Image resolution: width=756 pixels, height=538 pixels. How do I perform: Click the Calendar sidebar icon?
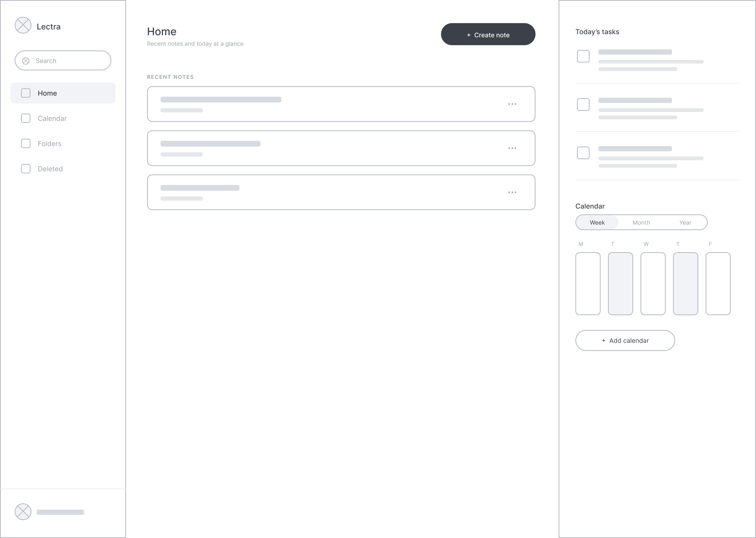pos(26,118)
